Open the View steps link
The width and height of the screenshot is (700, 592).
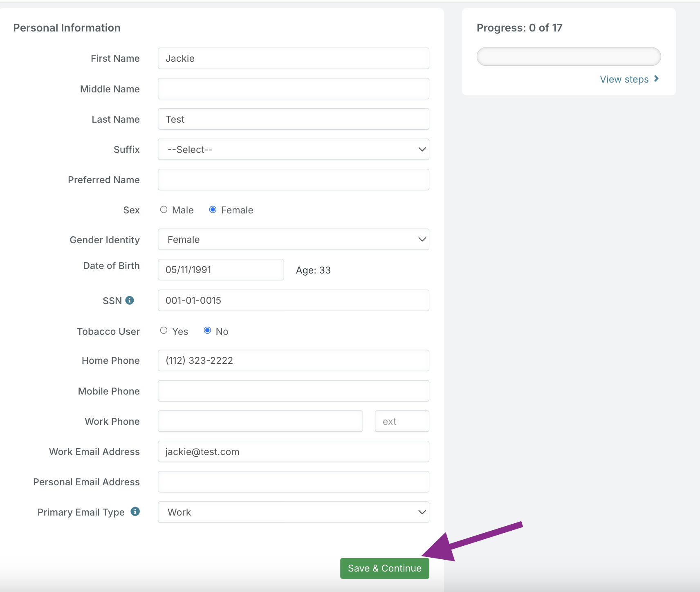pyautogui.click(x=624, y=79)
